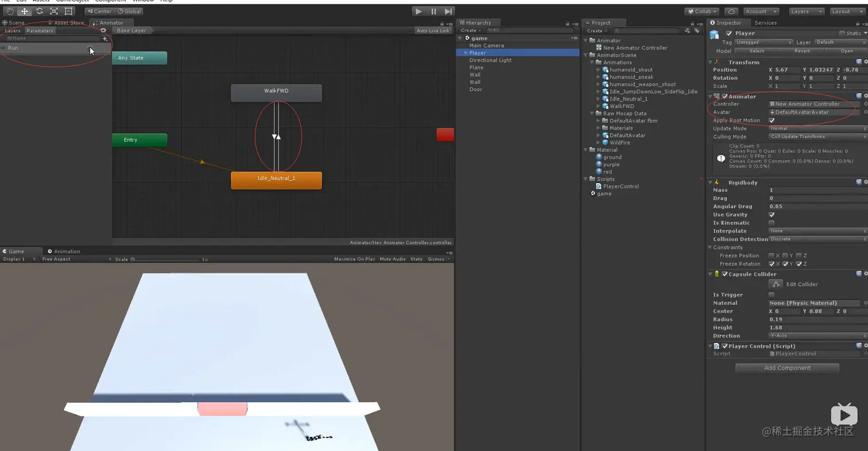This screenshot has height=451, width=868.
Task: Click the Auto Live Link button
Action: 433,30
